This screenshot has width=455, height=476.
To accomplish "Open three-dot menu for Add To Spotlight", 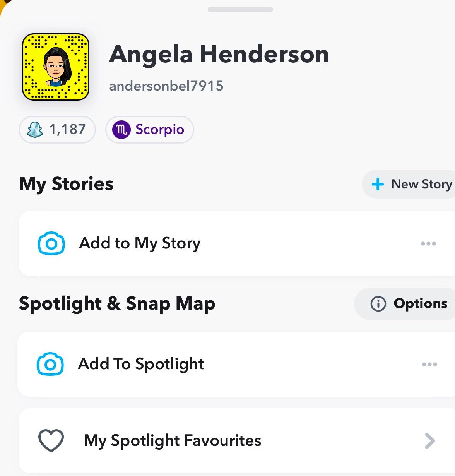I will (x=429, y=364).
